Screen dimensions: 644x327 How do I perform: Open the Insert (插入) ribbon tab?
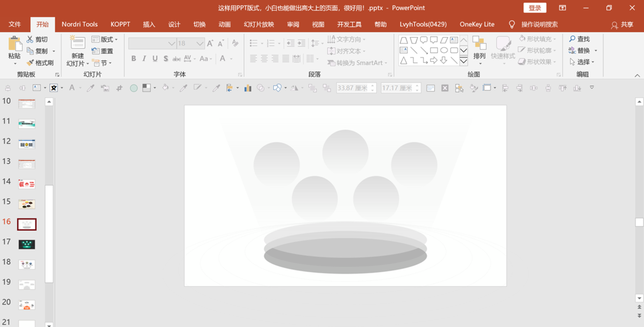pos(149,24)
